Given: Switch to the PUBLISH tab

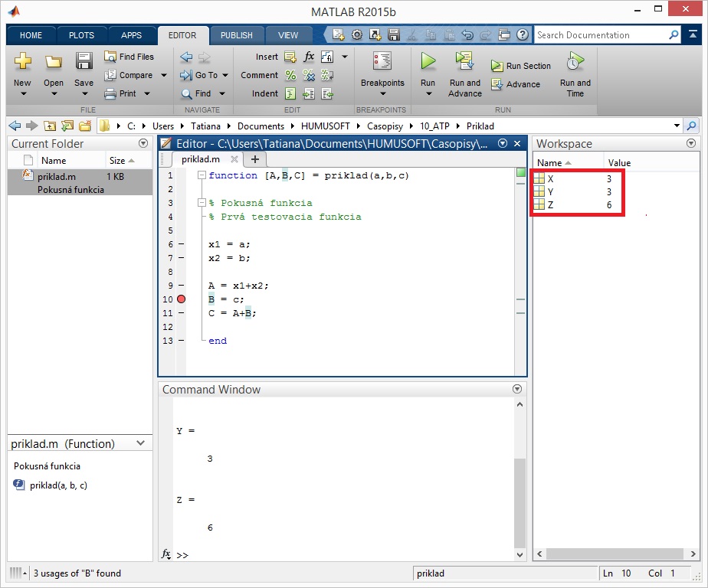Looking at the screenshot, I should click(x=236, y=35).
